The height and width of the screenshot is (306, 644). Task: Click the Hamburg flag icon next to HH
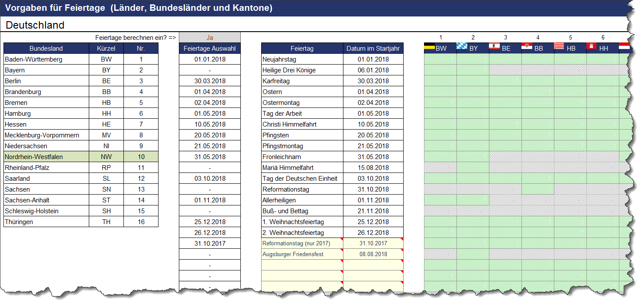click(592, 46)
